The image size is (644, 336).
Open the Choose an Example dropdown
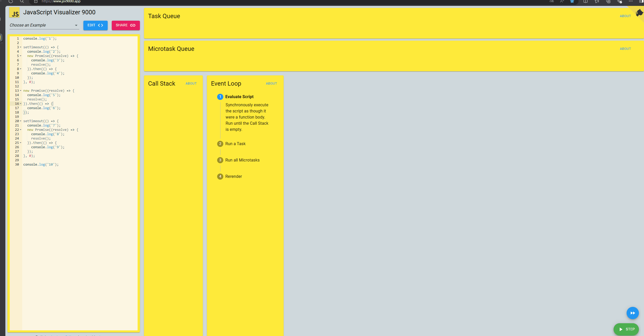[x=44, y=25]
